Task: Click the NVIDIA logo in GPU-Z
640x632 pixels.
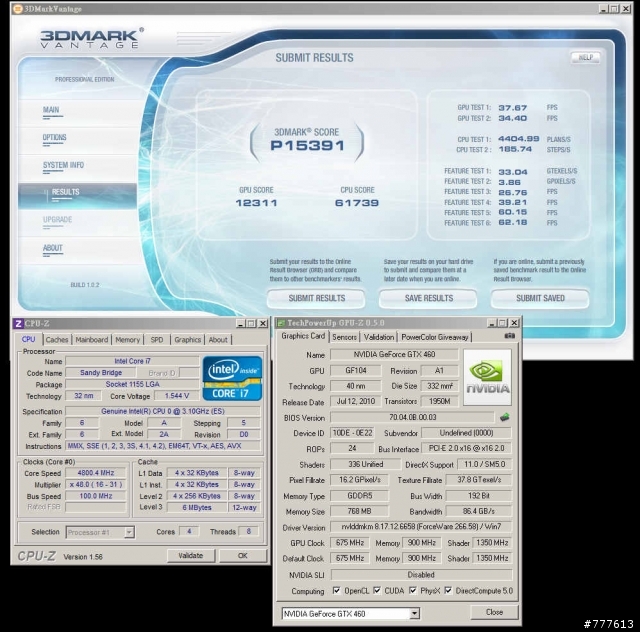Action: [487, 377]
